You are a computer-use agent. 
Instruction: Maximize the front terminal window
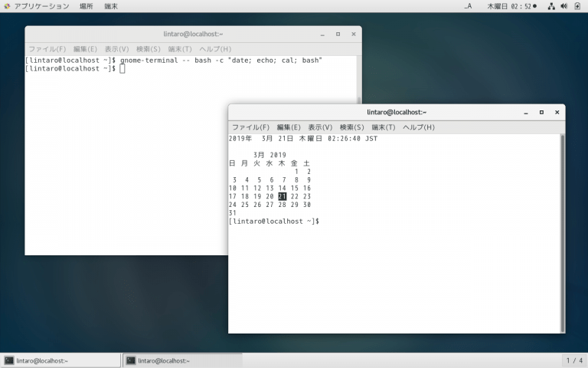541,112
